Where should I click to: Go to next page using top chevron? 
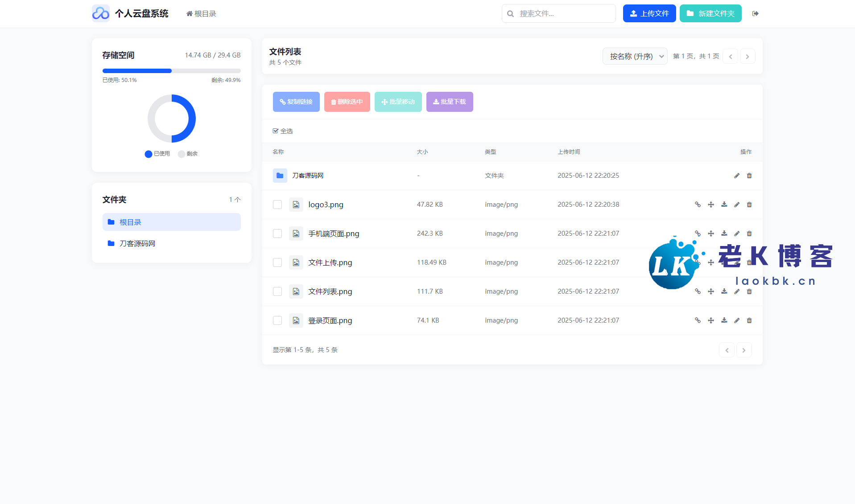[x=748, y=56]
